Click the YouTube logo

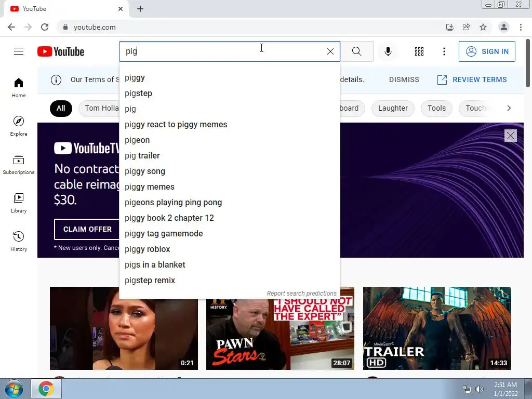61,51
